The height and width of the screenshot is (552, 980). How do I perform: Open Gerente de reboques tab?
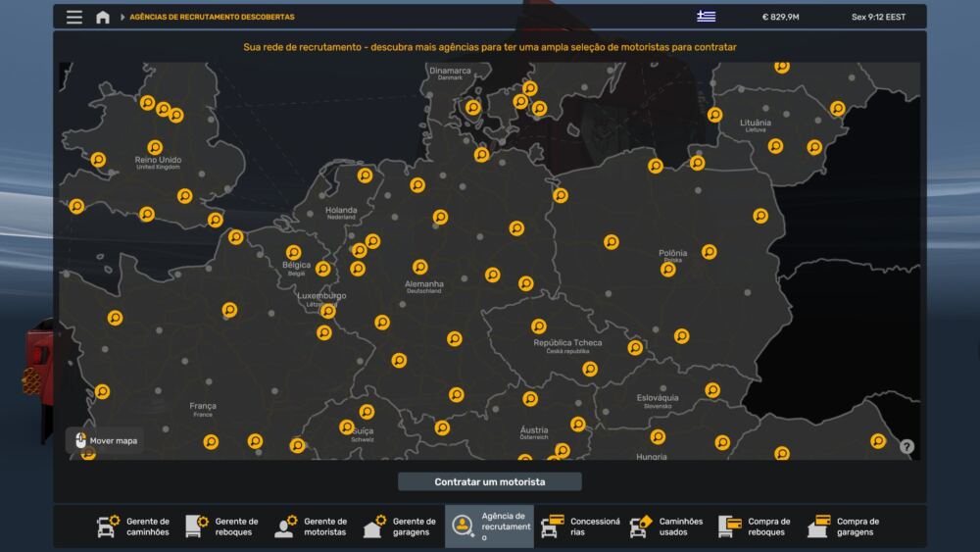click(222, 527)
